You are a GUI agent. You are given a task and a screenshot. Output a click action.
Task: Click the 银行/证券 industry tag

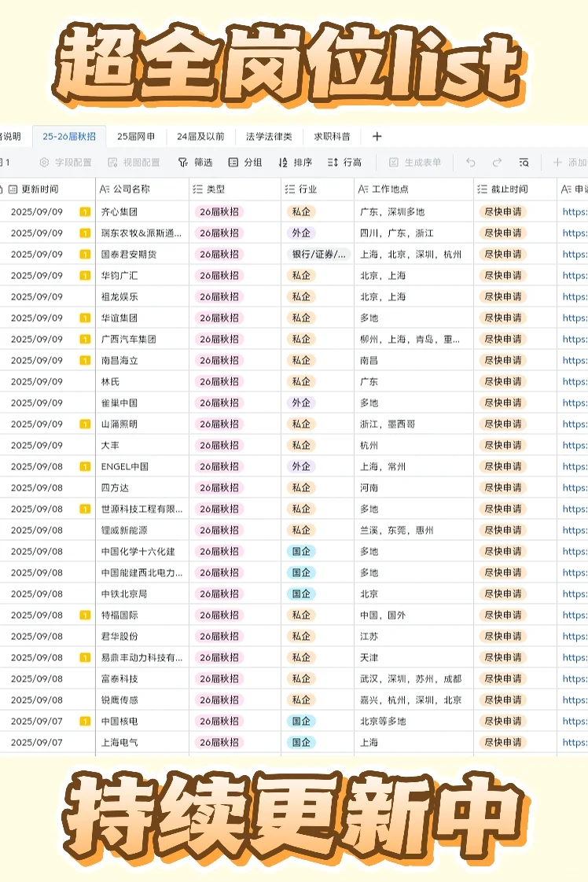click(x=318, y=254)
